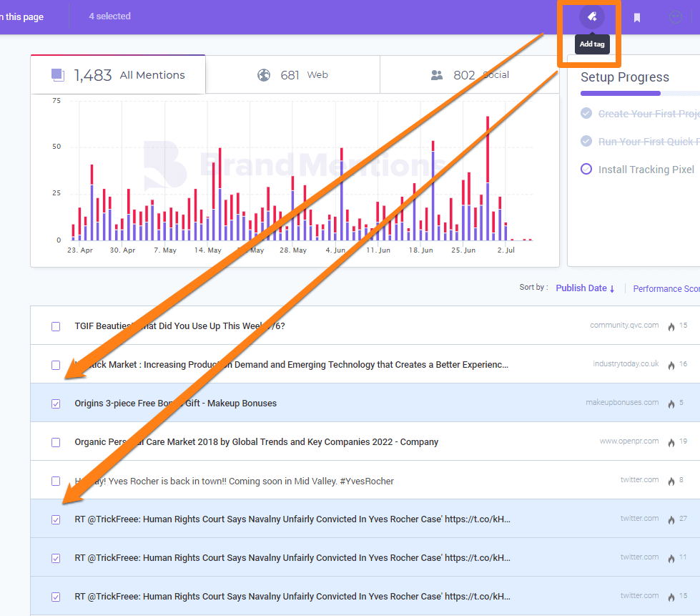This screenshot has width=700, height=616.
Task: Click the Social people icon
Action: (x=437, y=75)
